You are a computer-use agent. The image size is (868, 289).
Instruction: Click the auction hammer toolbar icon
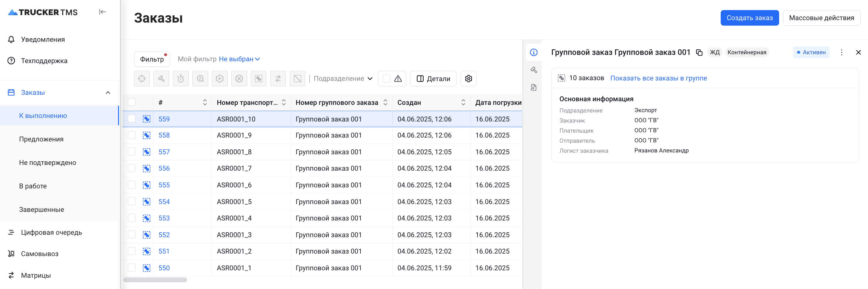[x=161, y=79]
